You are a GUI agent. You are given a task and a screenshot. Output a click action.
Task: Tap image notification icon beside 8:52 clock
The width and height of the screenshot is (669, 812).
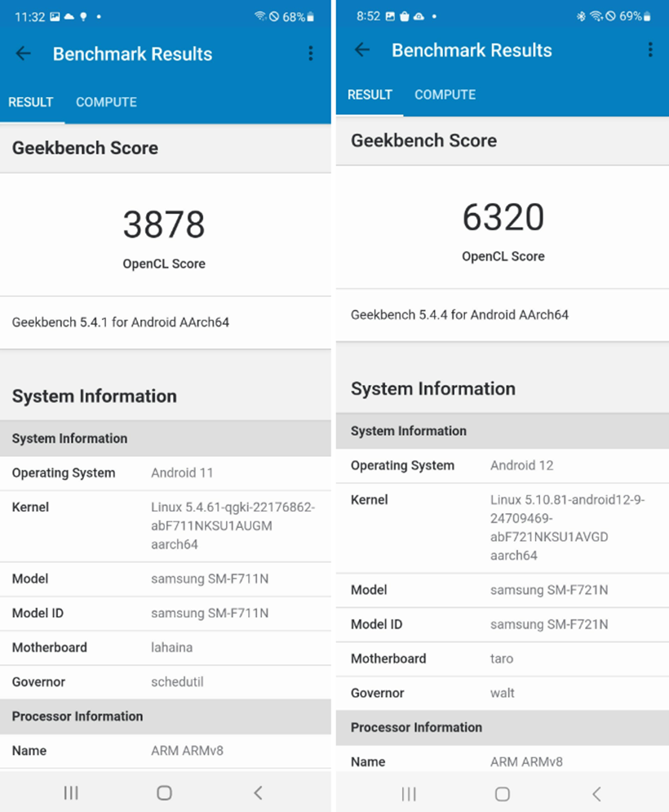[x=391, y=16]
